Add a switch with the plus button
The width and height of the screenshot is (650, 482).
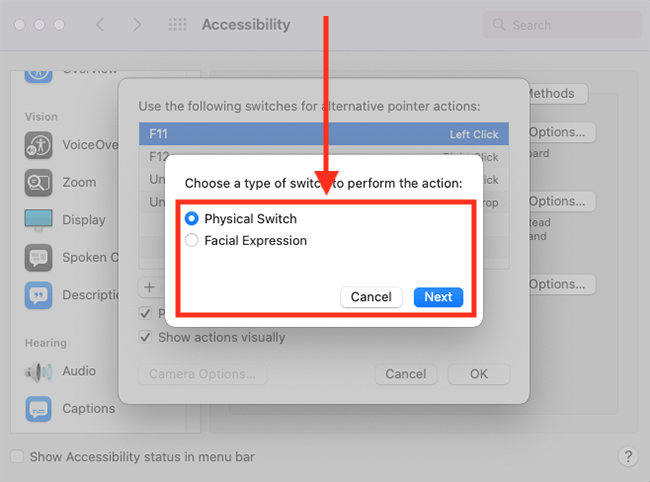(x=149, y=287)
